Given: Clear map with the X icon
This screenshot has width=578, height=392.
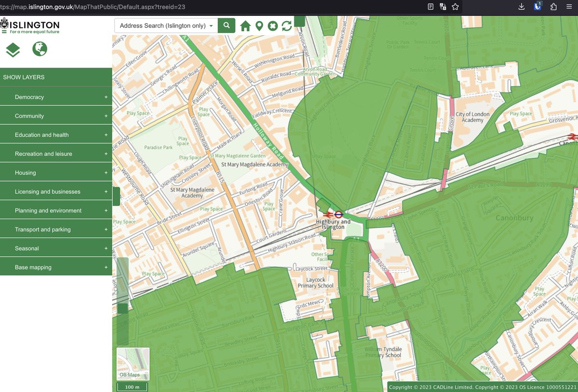Looking at the screenshot, I should [x=273, y=26].
